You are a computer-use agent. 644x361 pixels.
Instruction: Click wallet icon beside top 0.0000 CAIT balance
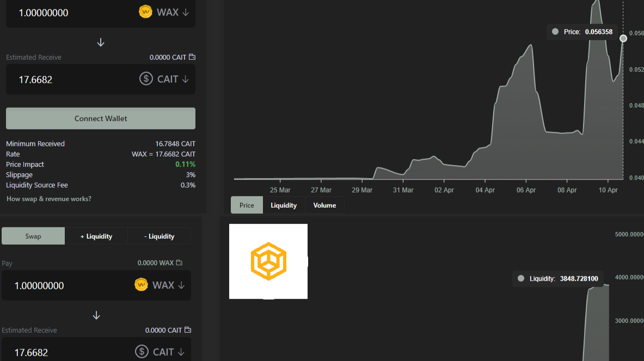(192, 57)
